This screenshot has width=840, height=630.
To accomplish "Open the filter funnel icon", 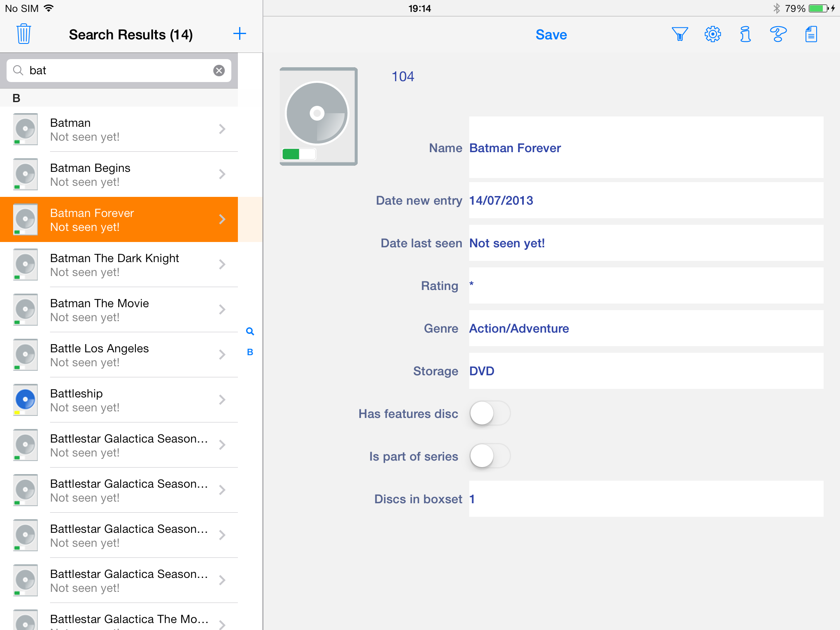I will click(680, 34).
